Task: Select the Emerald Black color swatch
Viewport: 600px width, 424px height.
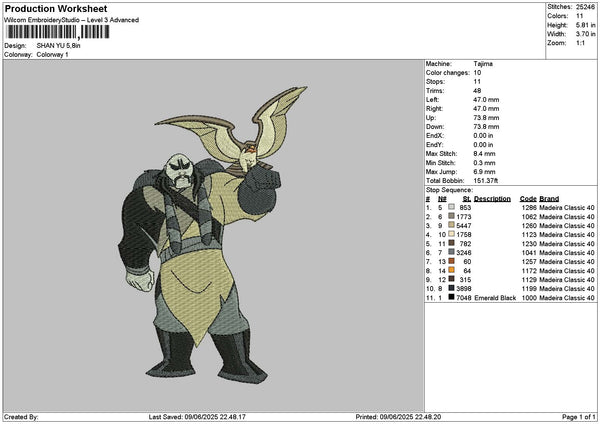Action: tap(452, 297)
